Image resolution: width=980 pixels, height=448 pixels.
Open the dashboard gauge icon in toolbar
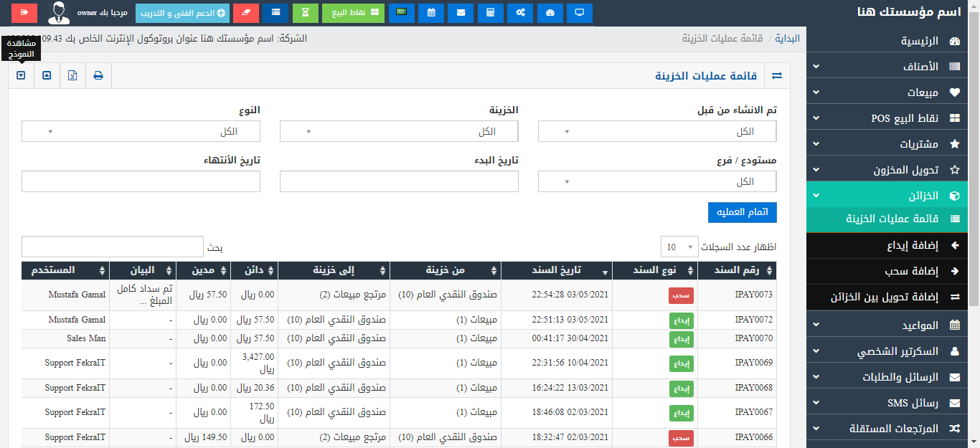pos(550,13)
